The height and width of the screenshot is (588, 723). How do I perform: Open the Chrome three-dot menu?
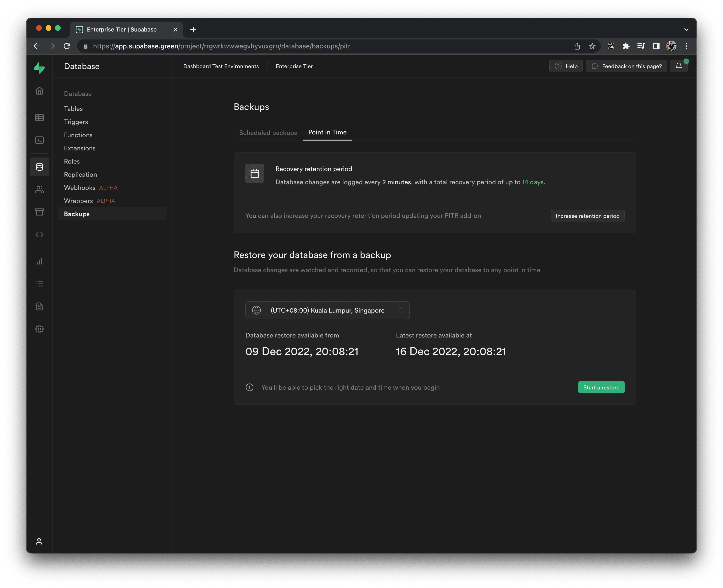[x=686, y=46]
